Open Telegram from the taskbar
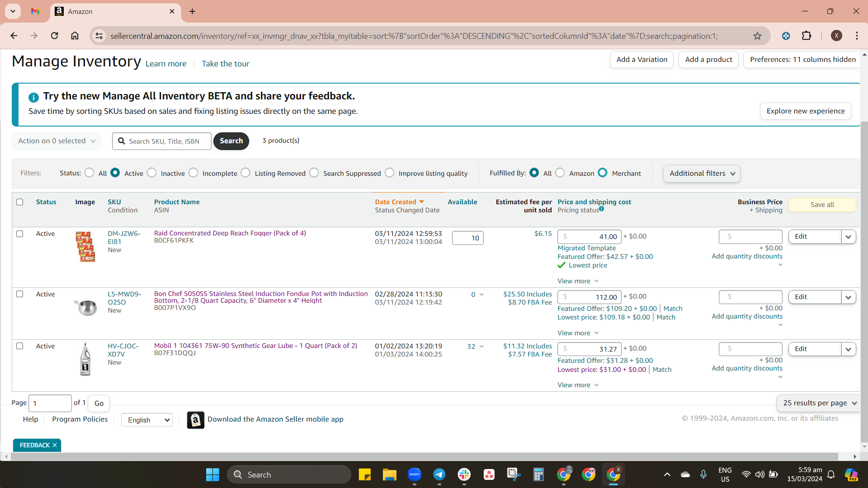Image resolution: width=868 pixels, height=488 pixels. coord(439,474)
